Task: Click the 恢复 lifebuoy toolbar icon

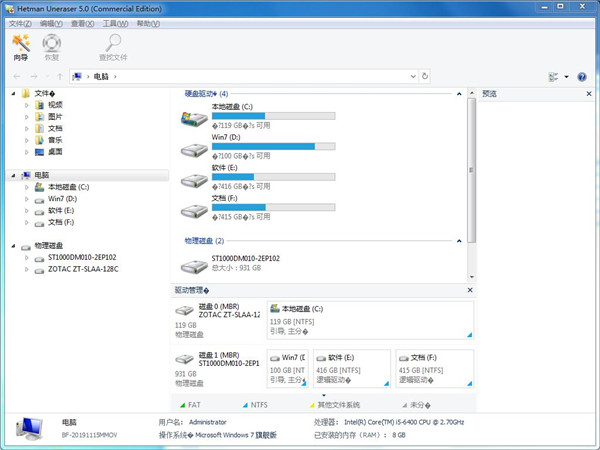Action: pos(51,45)
